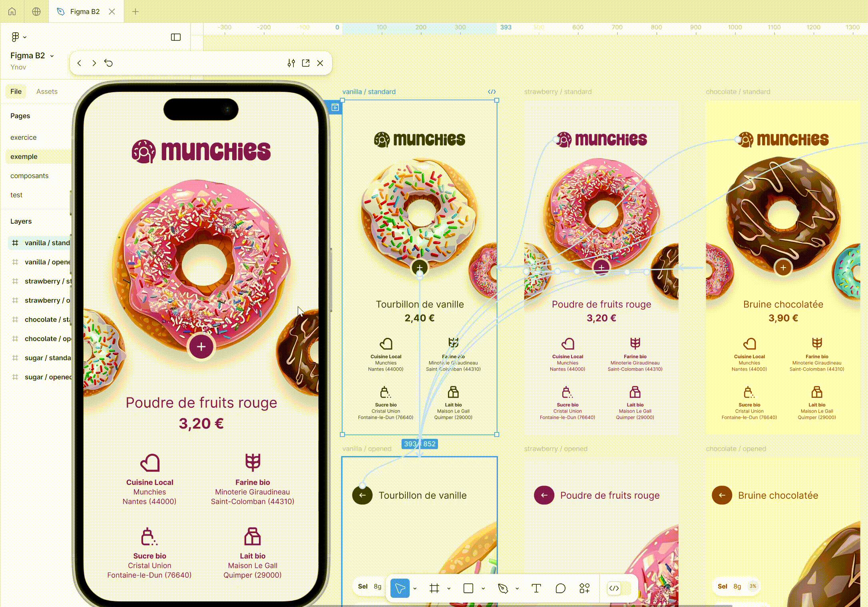
Task: Toggle the present/preview mode icon
Action: 305,63
